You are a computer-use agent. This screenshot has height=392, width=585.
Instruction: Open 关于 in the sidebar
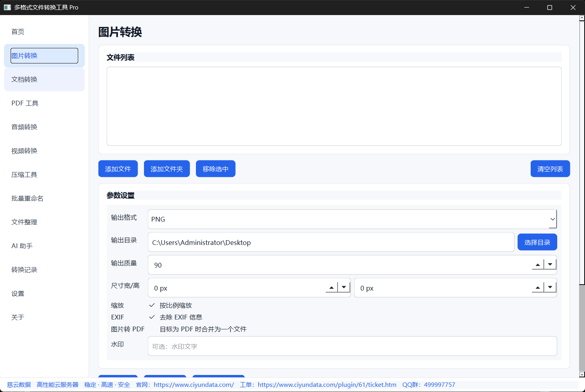click(44, 317)
